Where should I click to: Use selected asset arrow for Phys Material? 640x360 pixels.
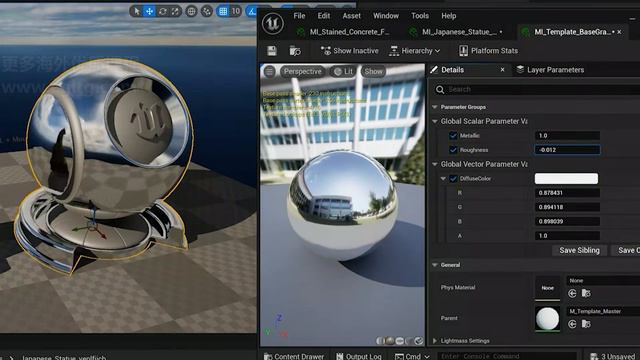click(572, 293)
